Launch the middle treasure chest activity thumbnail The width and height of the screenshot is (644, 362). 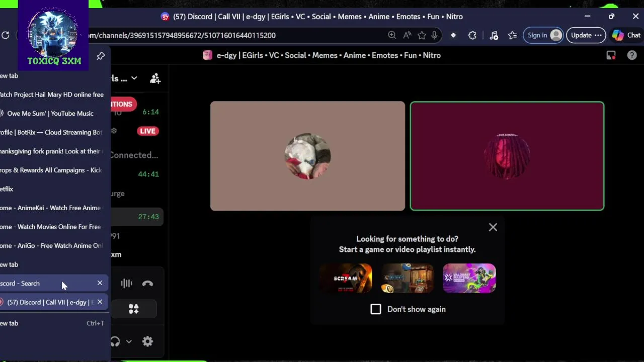pos(408,278)
